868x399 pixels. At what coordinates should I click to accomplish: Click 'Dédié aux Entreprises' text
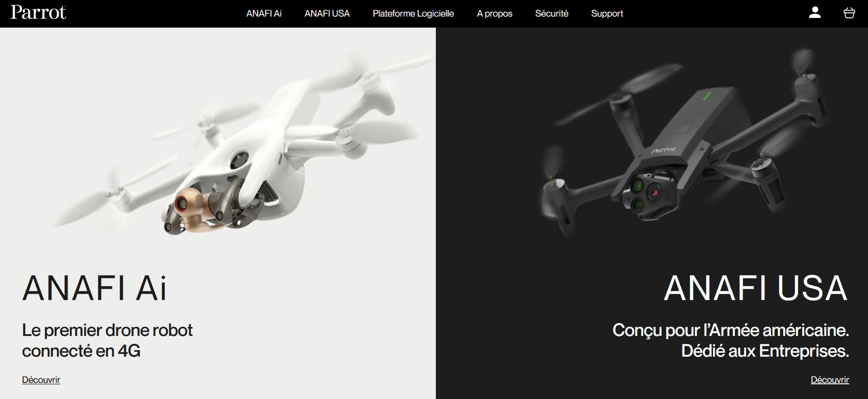point(765,351)
